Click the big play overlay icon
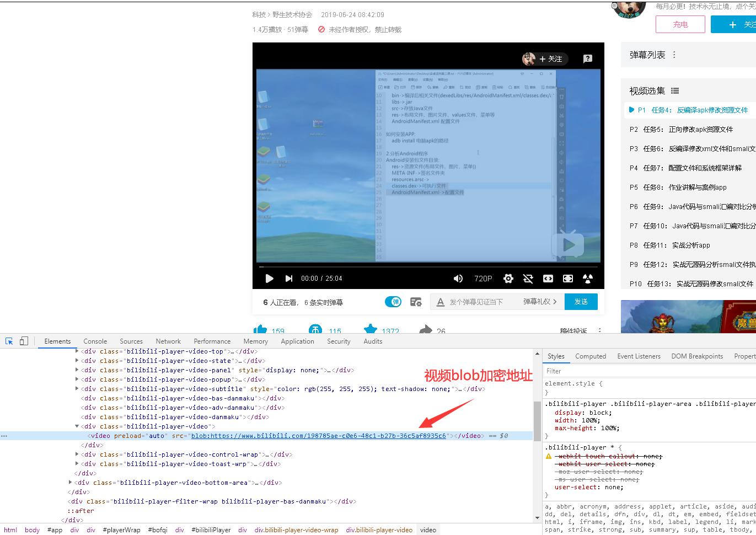The width and height of the screenshot is (756, 535). pyautogui.click(x=567, y=244)
